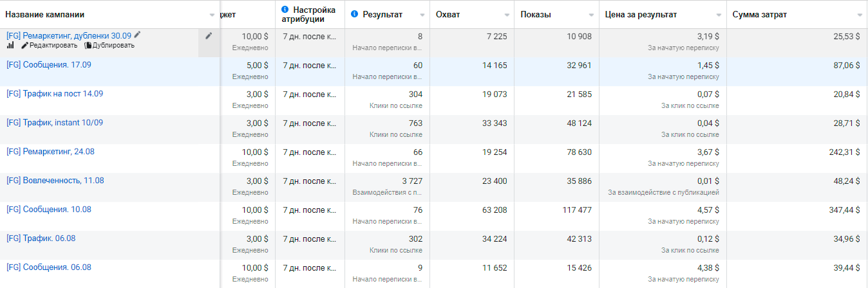
Task: Open Название кампании column dropdown arrow
Action: tap(212, 15)
